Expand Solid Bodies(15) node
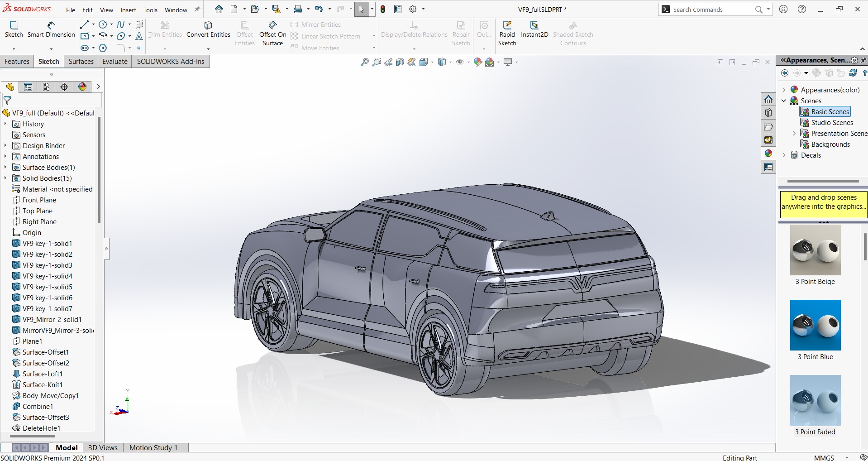868x461 pixels. [x=5, y=178]
